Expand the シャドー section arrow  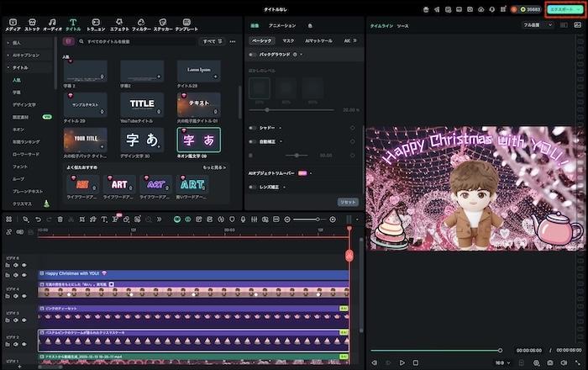click(280, 128)
